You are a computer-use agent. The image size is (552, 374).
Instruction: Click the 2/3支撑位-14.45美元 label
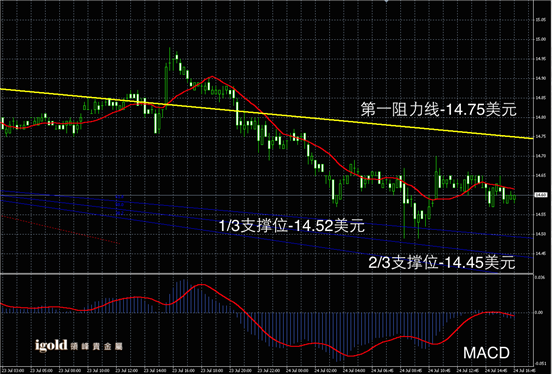click(x=442, y=262)
